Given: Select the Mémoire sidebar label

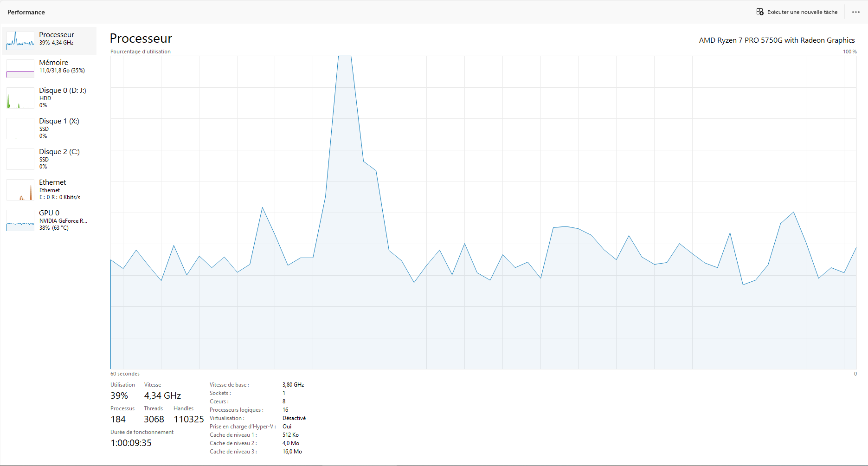Looking at the screenshot, I should [x=53, y=63].
